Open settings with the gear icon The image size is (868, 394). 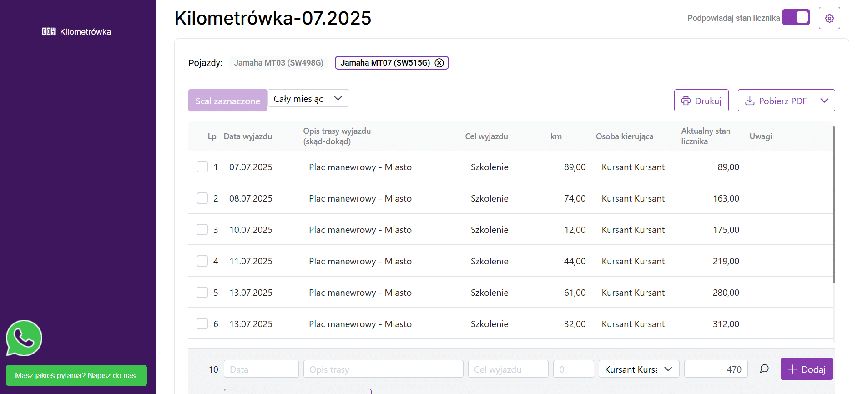(829, 18)
